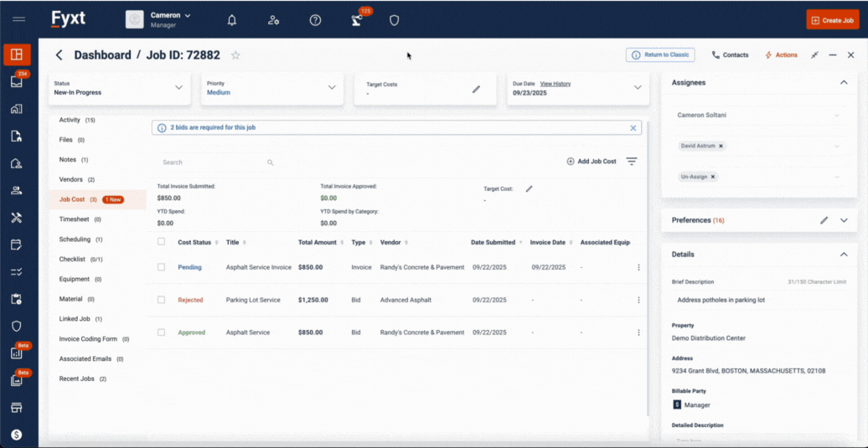Check the Pending Asphalt Service Invoice checkbox
The image size is (868, 448).
pos(161,267)
